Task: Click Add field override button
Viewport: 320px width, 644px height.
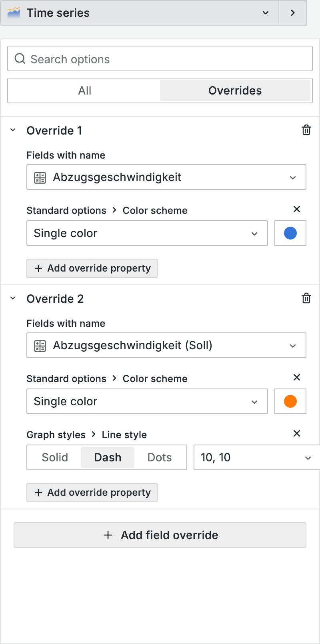Action: [160, 535]
